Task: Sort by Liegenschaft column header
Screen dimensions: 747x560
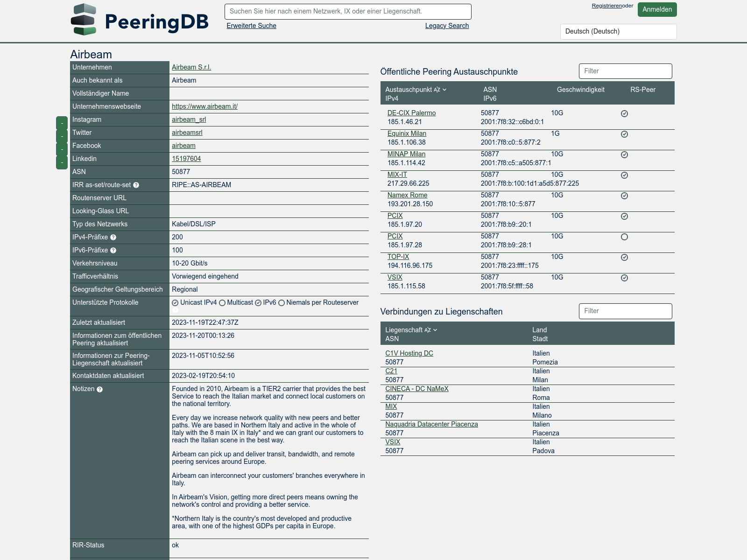Action: (411, 330)
